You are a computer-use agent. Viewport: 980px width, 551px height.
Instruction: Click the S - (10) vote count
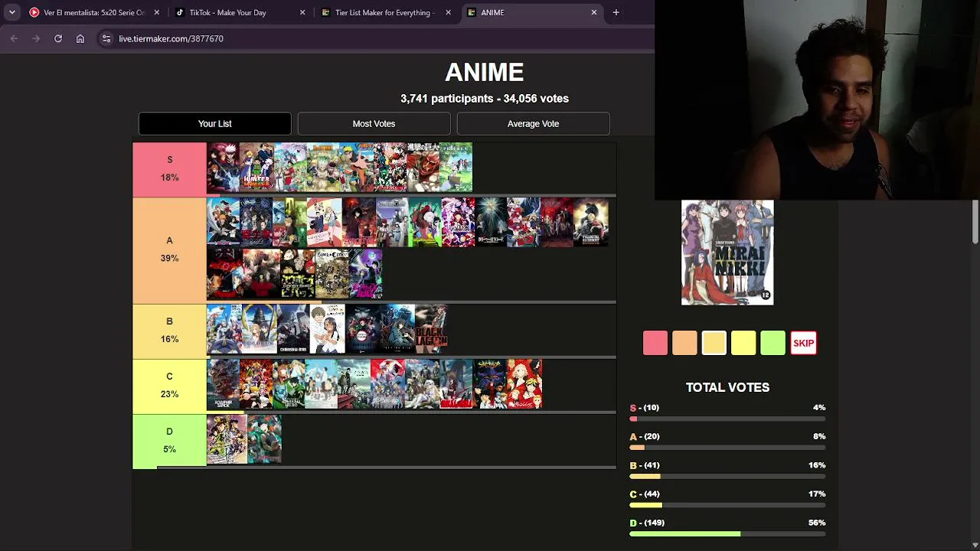pyautogui.click(x=645, y=408)
